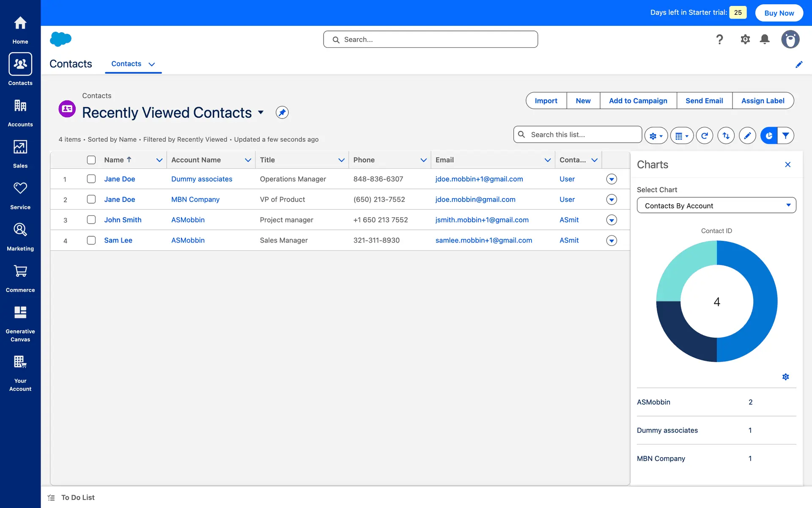Select the Sam Lee row checkbox
Image resolution: width=812 pixels, height=508 pixels.
coord(91,240)
